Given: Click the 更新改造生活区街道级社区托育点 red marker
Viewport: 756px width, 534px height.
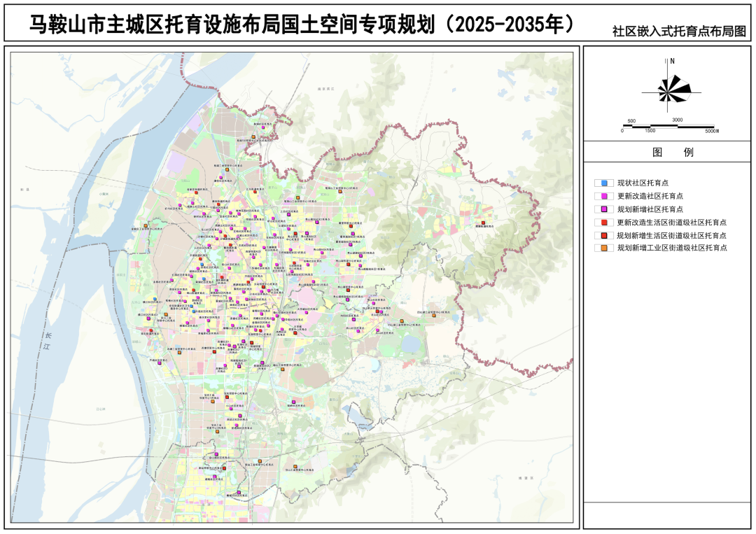Looking at the screenshot, I should click(x=604, y=223).
